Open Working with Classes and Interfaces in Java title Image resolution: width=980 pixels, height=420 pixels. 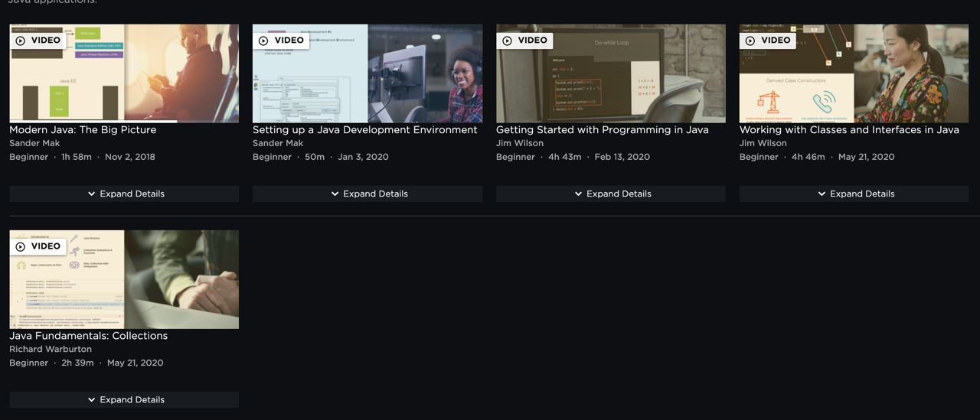[849, 130]
